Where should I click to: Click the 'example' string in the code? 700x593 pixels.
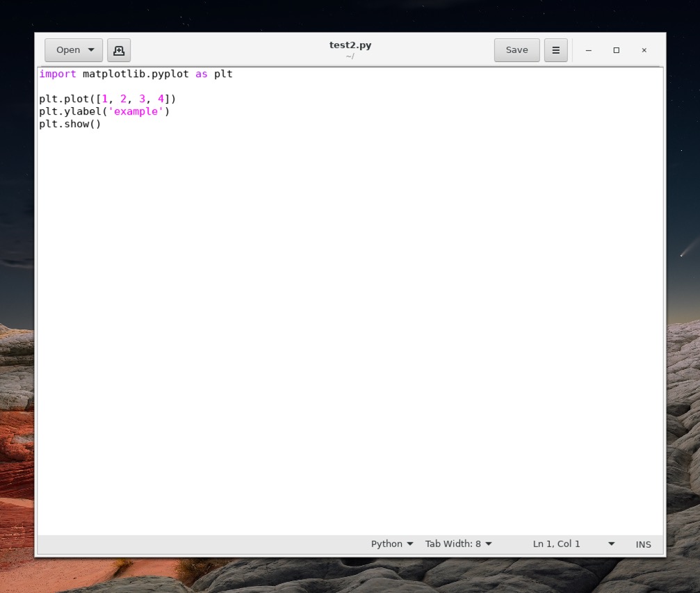[136, 111]
